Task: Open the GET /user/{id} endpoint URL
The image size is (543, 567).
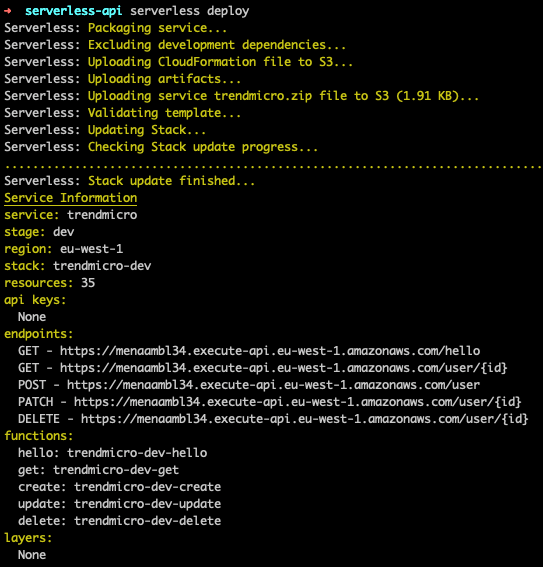Action: 284,368
